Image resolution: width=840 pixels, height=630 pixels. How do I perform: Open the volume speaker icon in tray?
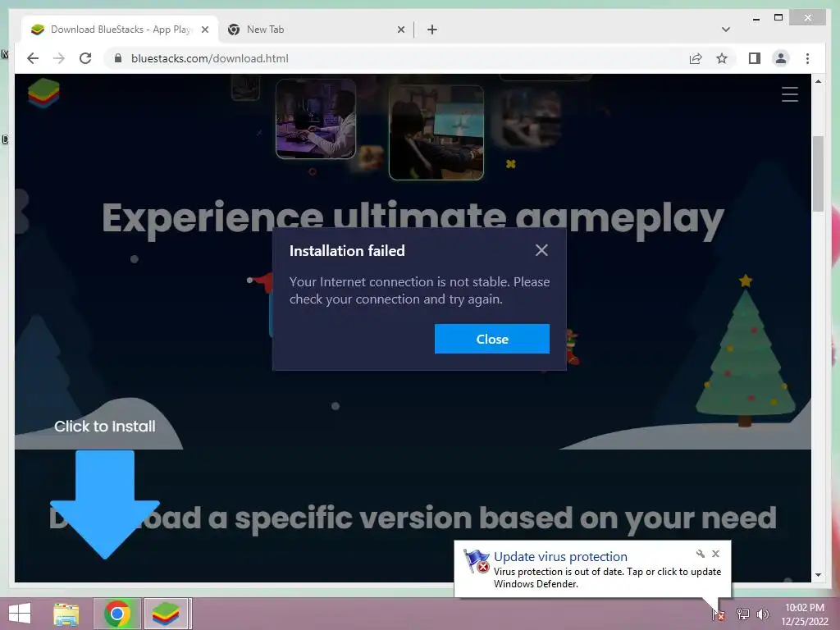tap(763, 614)
